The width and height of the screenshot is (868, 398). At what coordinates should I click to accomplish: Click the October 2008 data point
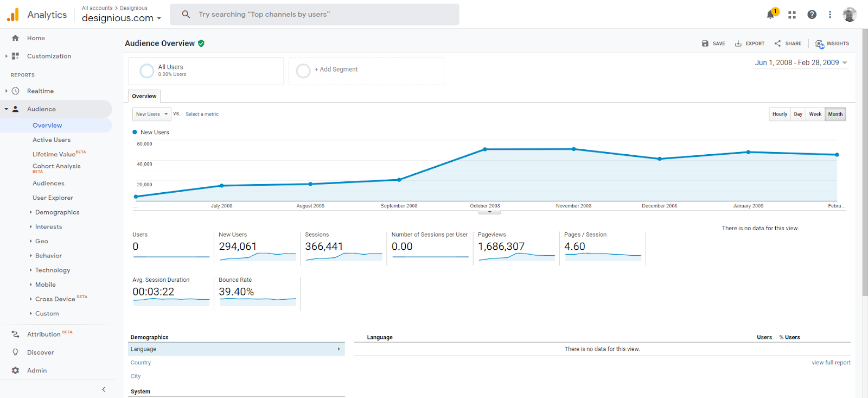pos(485,149)
